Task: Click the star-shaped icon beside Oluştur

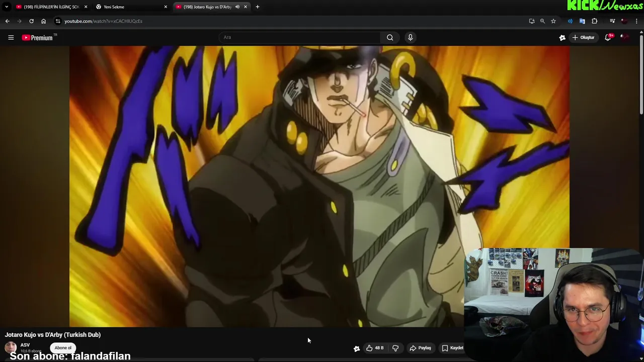Action: coord(562,37)
